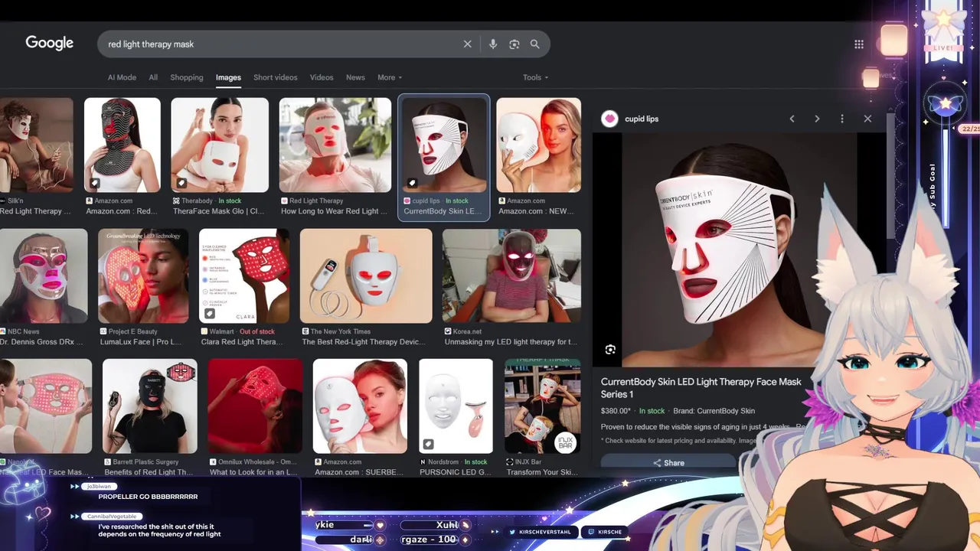Open the Silk'n red light mask thumbnail
This screenshot has height=551, width=980.
[x=36, y=145]
